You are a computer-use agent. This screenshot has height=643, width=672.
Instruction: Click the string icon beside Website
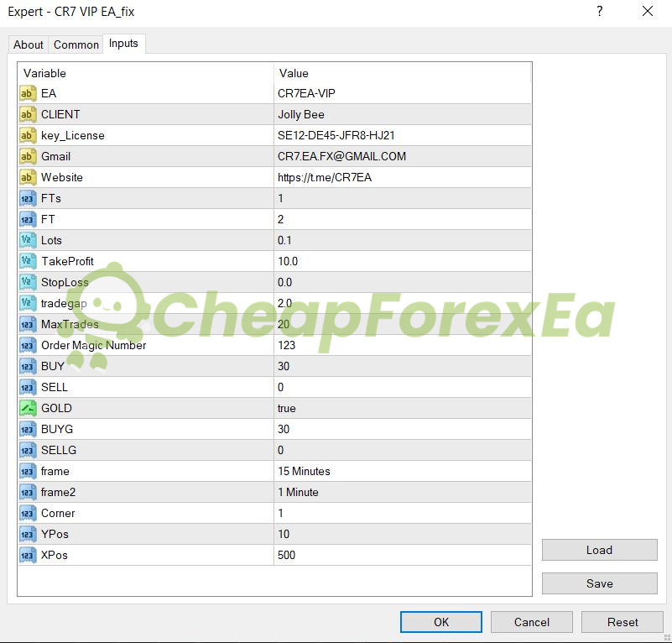[28, 178]
